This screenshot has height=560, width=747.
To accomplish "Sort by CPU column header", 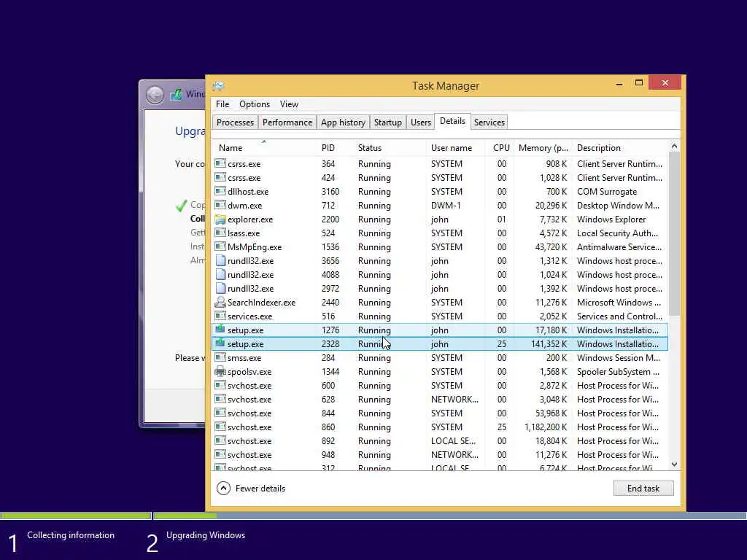I will [500, 147].
